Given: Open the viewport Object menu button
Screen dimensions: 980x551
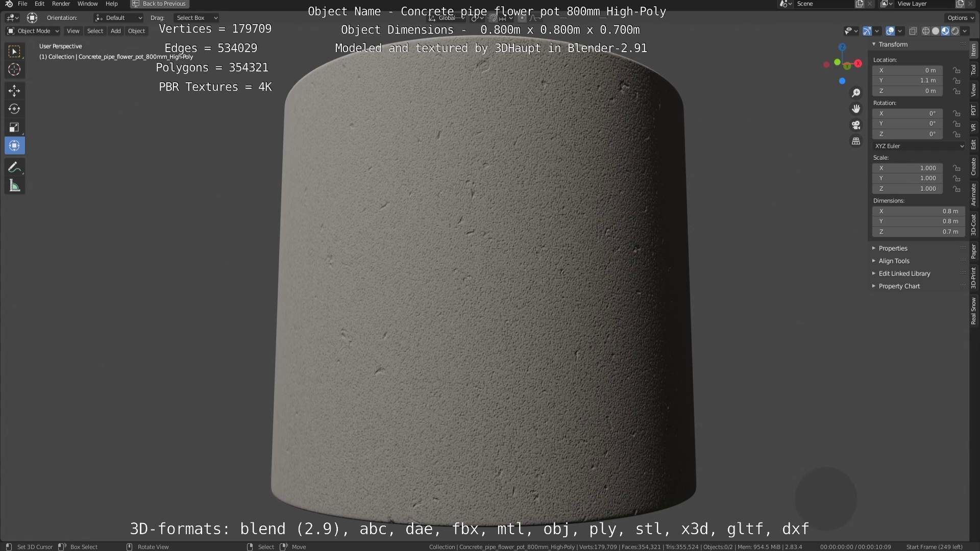Looking at the screenshot, I should (136, 31).
